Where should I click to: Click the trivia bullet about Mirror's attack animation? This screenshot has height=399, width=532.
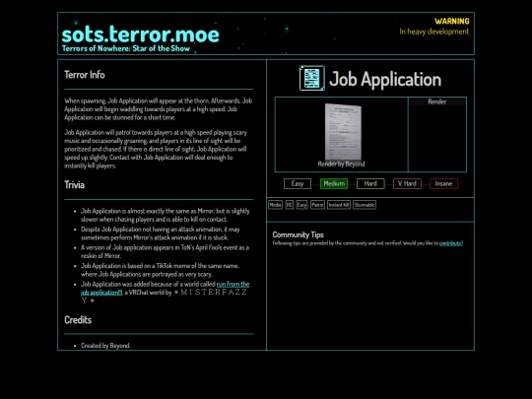(x=161, y=233)
